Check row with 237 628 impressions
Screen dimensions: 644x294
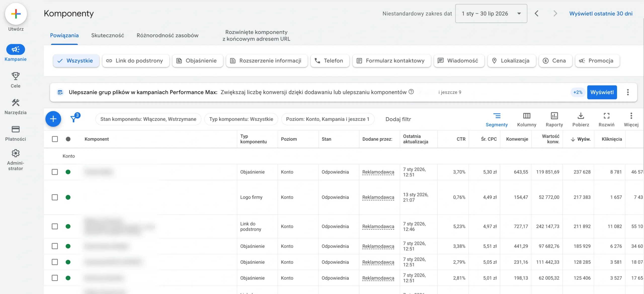point(55,172)
